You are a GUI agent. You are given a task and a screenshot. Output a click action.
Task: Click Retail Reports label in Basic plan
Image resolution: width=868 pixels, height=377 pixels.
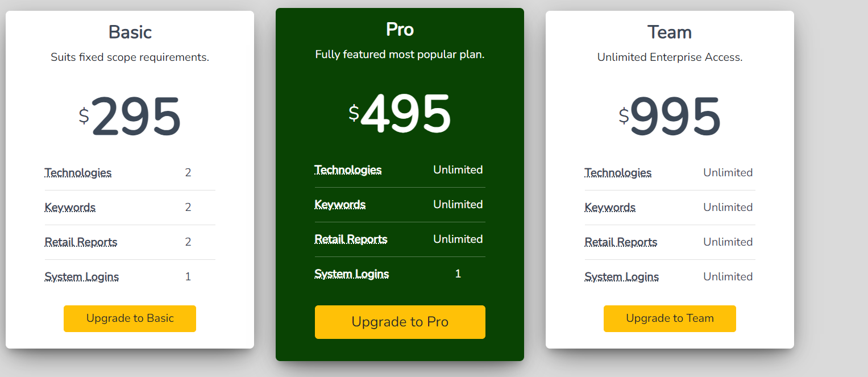[x=81, y=242]
